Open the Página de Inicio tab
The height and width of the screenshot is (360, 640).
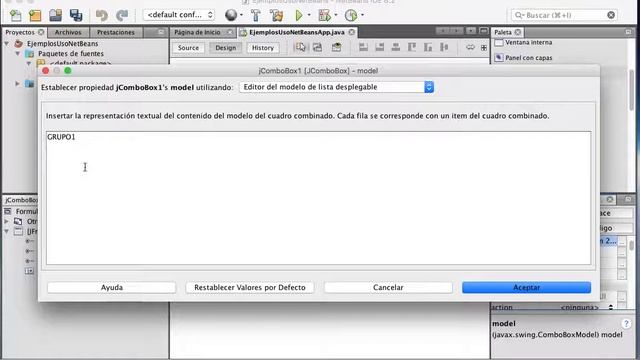[x=197, y=32]
